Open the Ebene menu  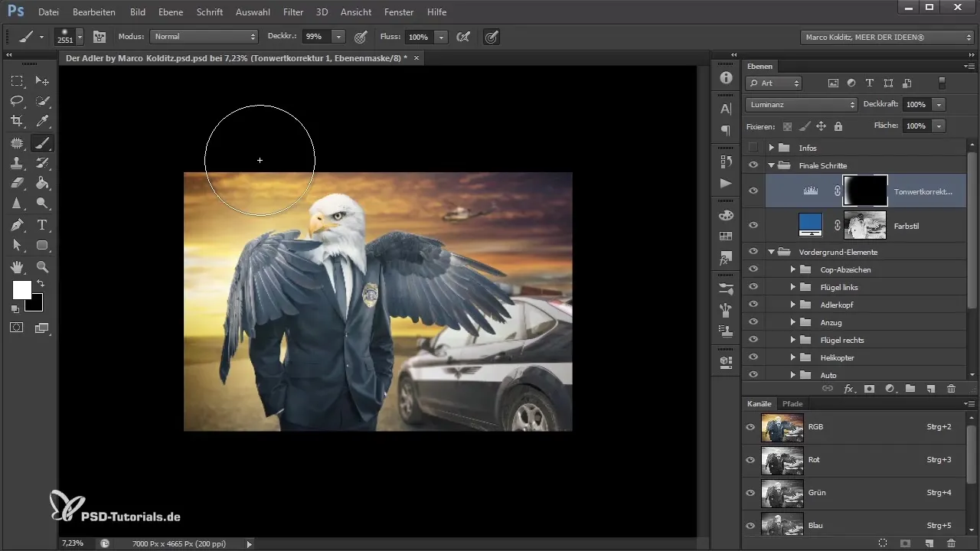(x=171, y=12)
